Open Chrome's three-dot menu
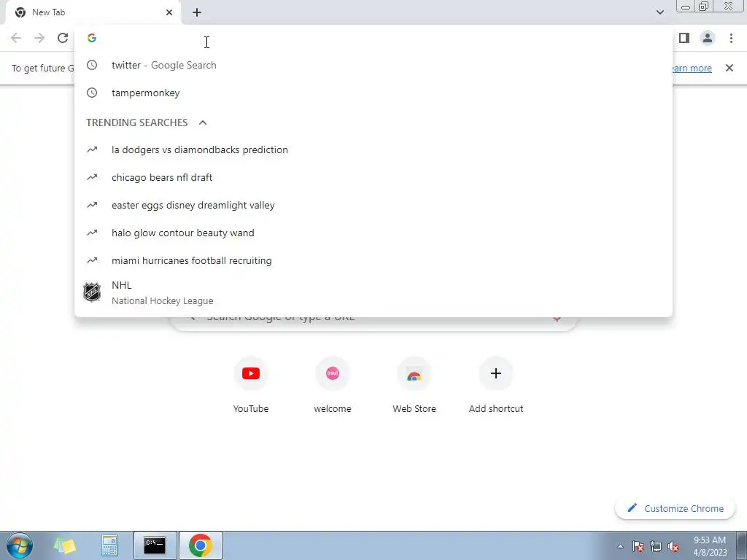This screenshot has height=560, width=747. click(x=731, y=38)
